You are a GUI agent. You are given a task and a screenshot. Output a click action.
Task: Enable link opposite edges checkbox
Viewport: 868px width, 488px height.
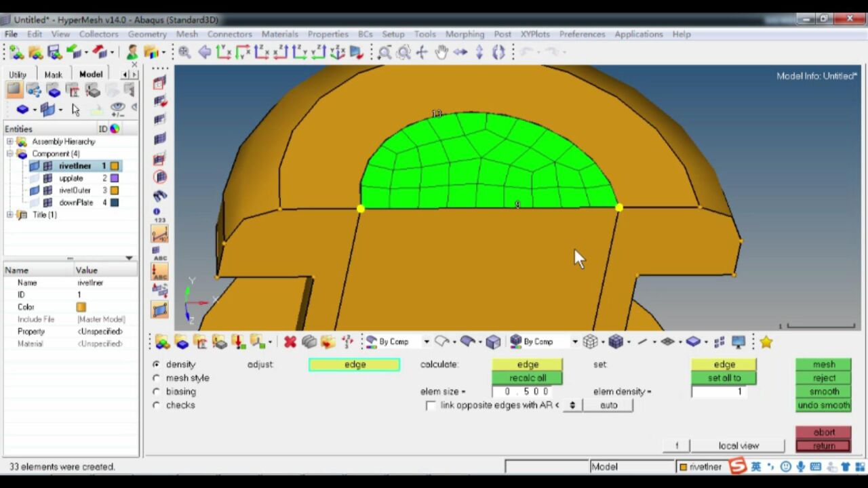coord(431,405)
